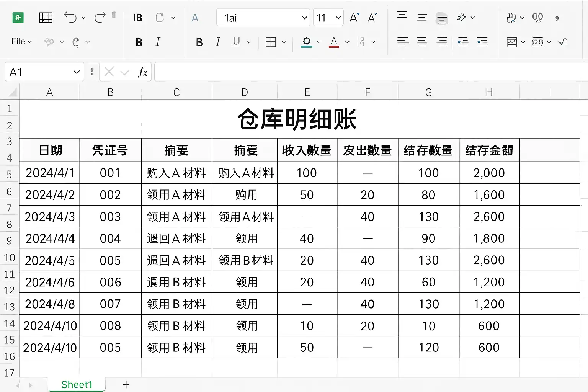Image resolution: width=588 pixels, height=392 pixels.
Task: Click the increase indent icon
Action: tap(482, 42)
